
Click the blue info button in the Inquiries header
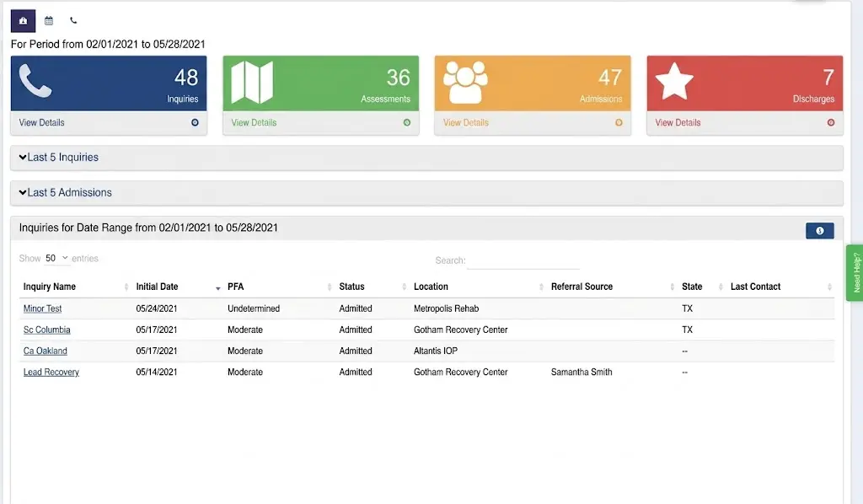click(x=819, y=231)
